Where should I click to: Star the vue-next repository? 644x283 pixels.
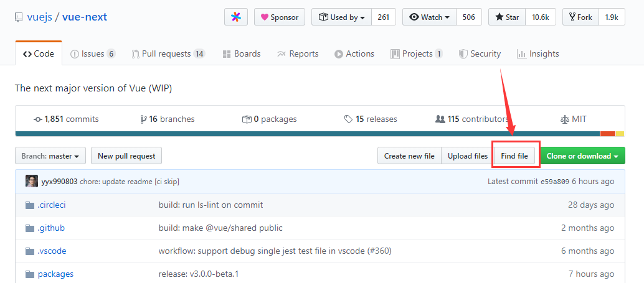pyautogui.click(x=507, y=17)
